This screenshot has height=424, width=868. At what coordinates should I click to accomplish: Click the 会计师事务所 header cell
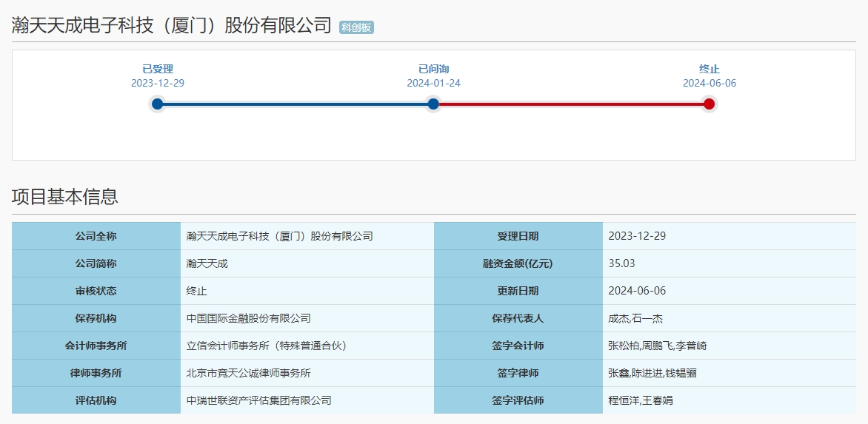tap(96, 346)
